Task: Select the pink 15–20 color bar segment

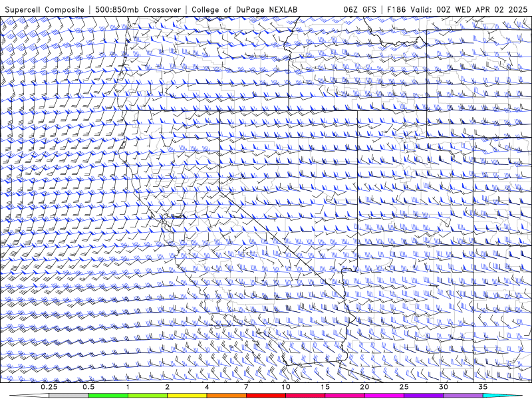Action: coord(344,396)
